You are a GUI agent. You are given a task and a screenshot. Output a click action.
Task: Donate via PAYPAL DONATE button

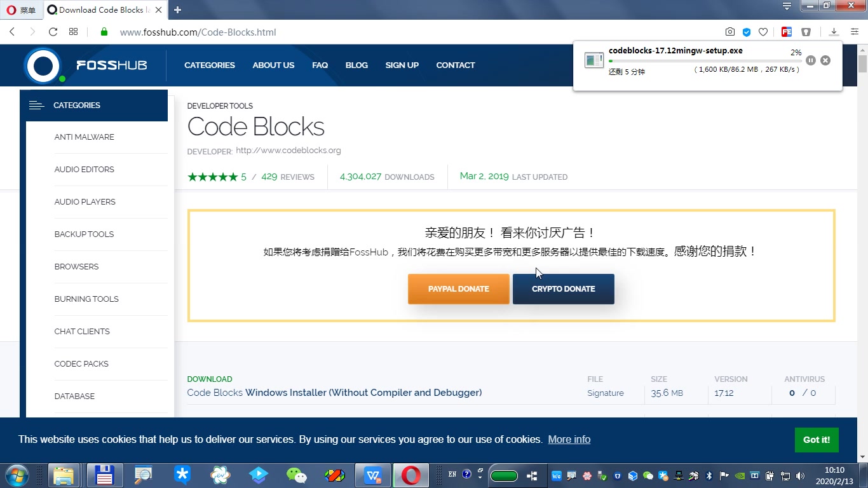click(x=459, y=289)
